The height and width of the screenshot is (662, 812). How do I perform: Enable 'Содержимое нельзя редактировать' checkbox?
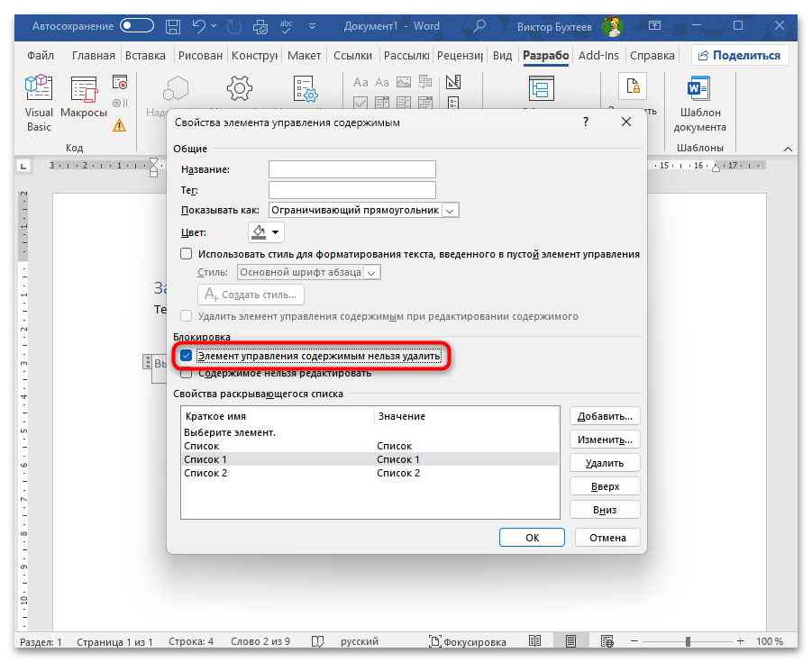coord(187,373)
